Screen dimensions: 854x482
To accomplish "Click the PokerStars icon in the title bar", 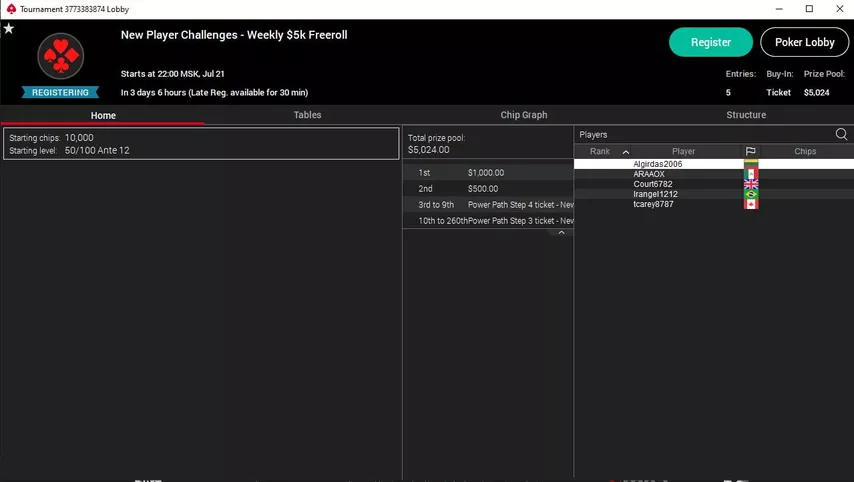I will pyautogui.click(x=11, y=9).
